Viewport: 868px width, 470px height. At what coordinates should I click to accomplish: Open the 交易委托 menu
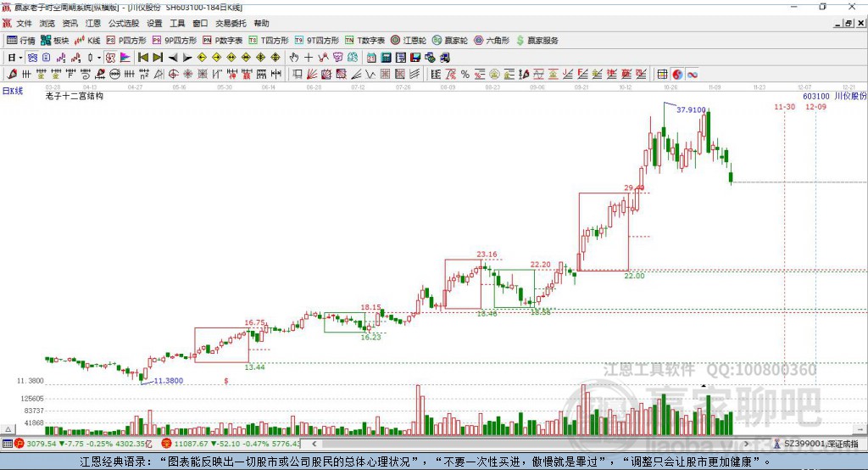231,23
